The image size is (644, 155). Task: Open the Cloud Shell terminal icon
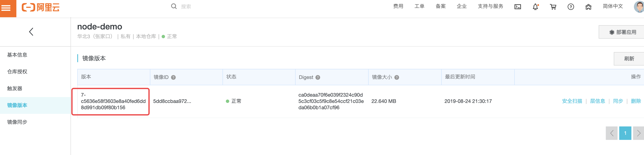[x=517, y=7]
